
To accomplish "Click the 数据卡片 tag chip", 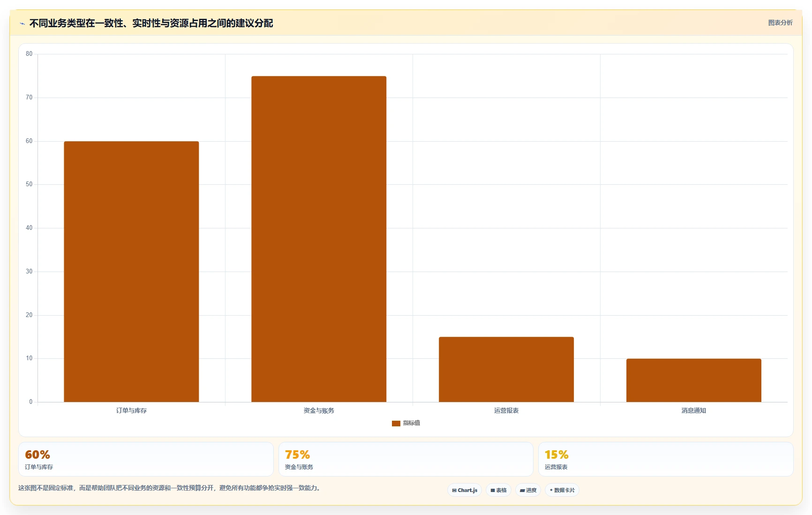I will coord(562,490).
